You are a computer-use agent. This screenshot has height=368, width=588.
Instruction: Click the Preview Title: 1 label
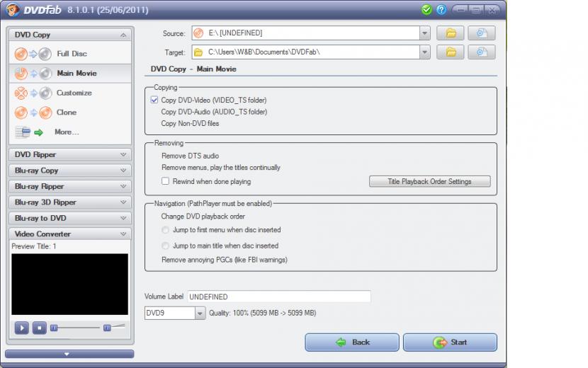click(x=34, y=246)
